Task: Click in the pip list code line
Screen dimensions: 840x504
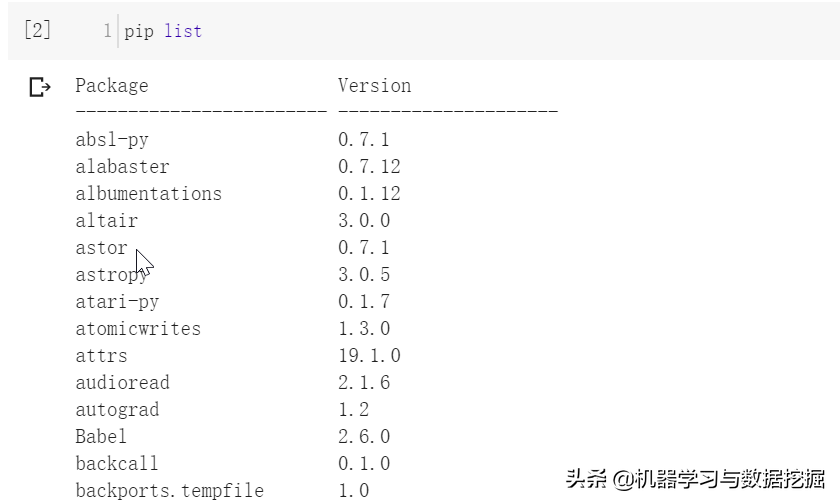Action: pos(163,31)
